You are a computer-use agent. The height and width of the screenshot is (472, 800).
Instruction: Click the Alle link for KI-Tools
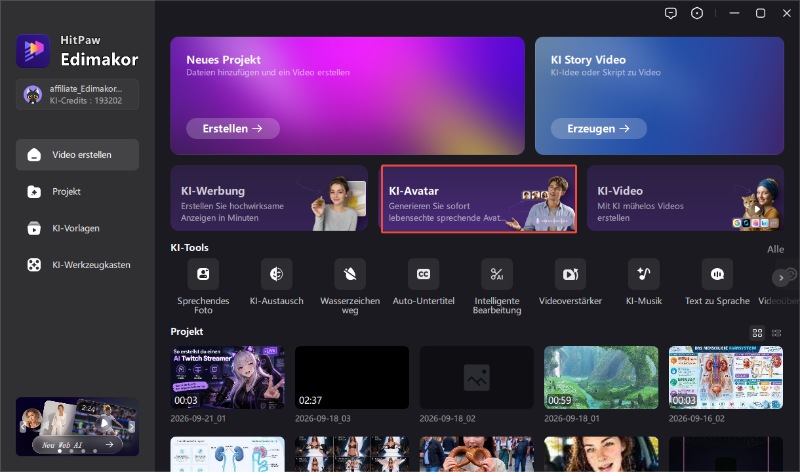point(776,249)
